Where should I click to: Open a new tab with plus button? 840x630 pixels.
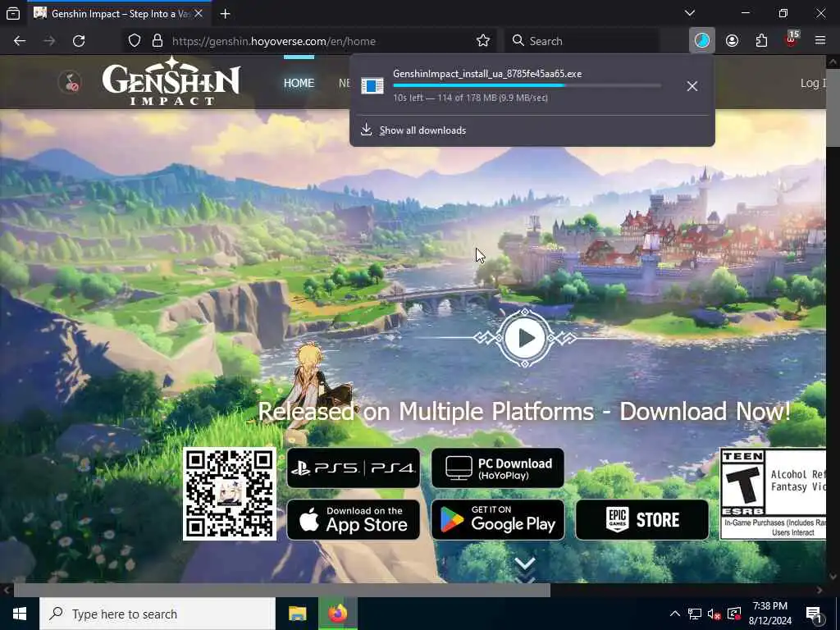tap(225, 14)
